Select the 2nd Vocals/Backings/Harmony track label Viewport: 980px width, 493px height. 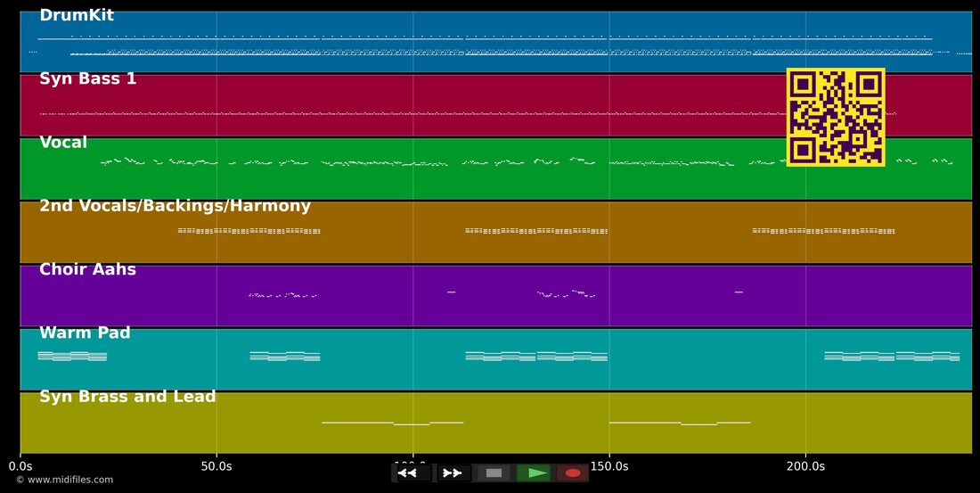tap(175, 206)
